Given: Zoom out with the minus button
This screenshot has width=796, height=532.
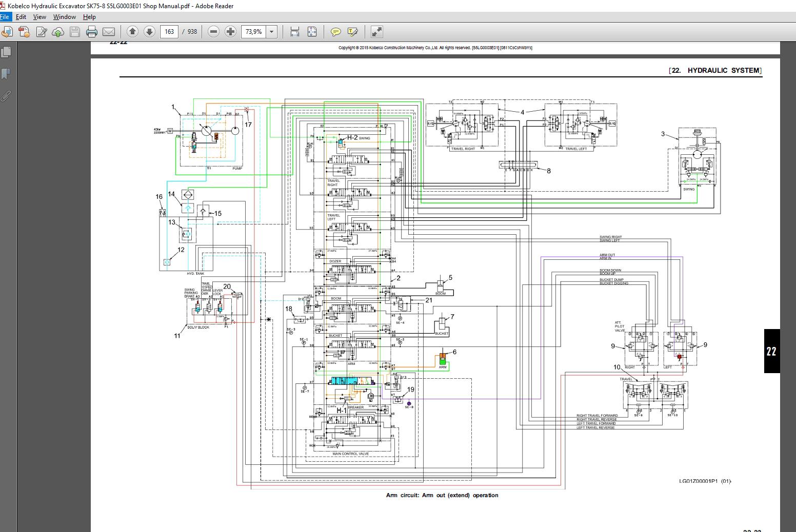Looking at the screenshot, I should click(x=214, y=32).
